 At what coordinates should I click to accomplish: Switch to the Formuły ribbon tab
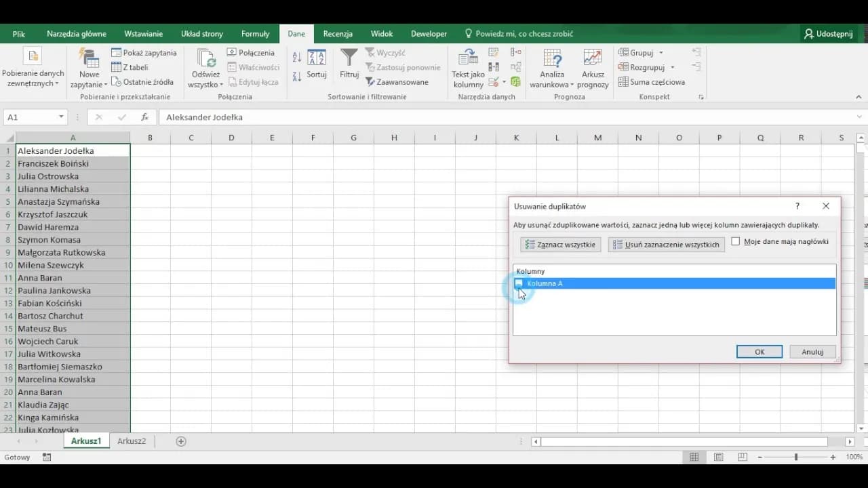click(255, 34)
